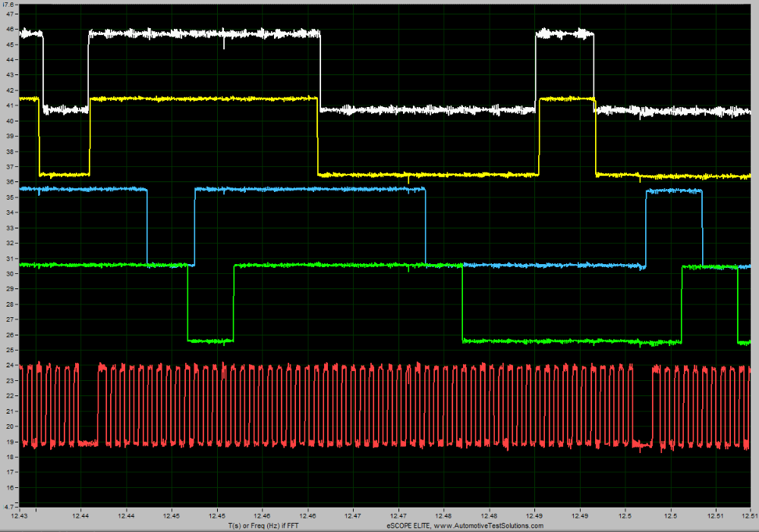
Task: Click the blue trace's first low dip
Action: pos(170,264)
